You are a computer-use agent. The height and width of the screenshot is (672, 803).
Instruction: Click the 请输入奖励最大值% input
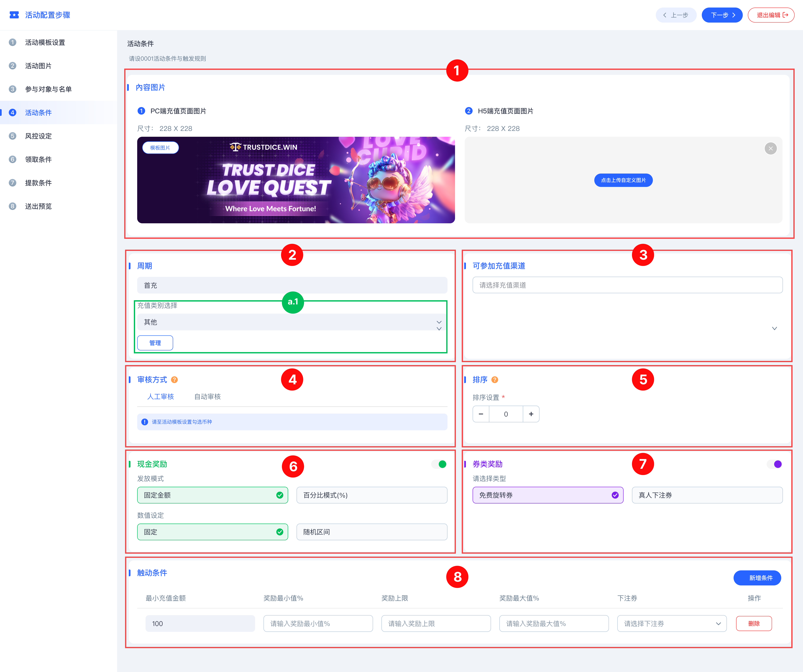[554, 623]
